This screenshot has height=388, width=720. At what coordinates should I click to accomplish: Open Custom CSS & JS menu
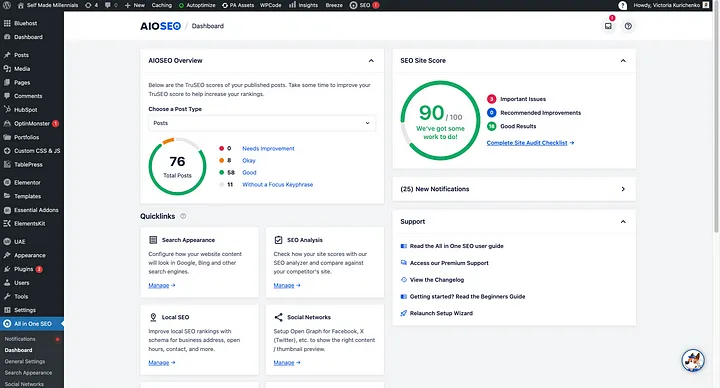tap(32, 151)
